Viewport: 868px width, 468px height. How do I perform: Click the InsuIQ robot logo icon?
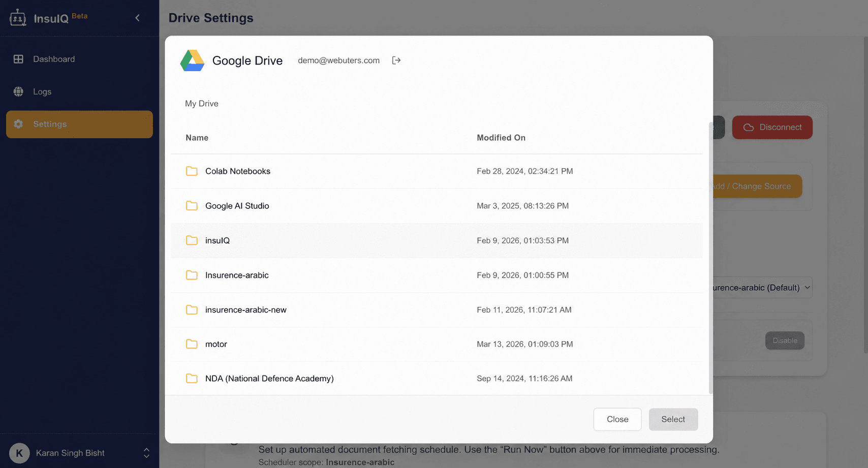(18, 18)
